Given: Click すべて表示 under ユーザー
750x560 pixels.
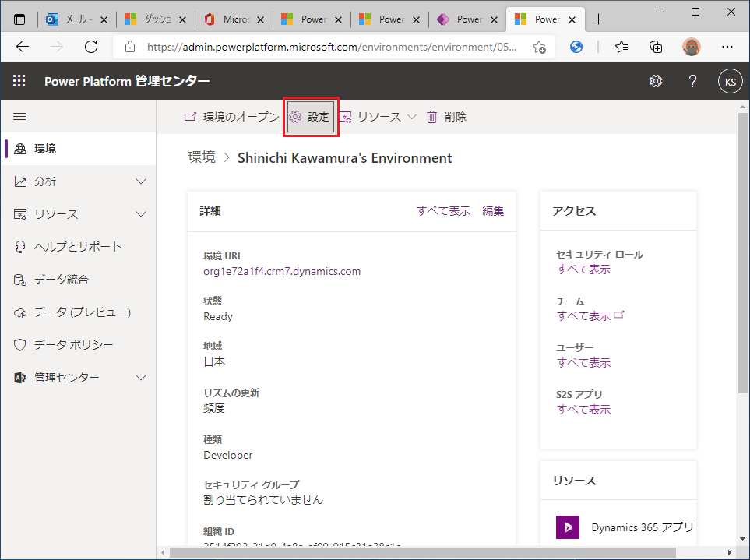Looking at the screenshot, I should tap(583, 362).
